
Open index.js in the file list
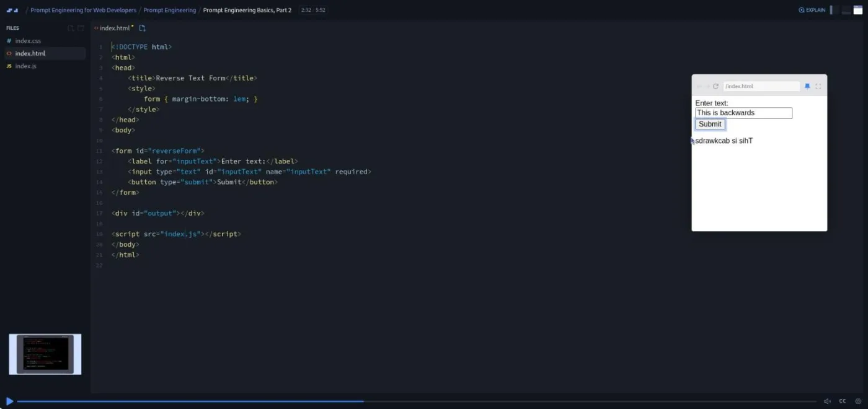pyautogui.click(x=45, y=66)
